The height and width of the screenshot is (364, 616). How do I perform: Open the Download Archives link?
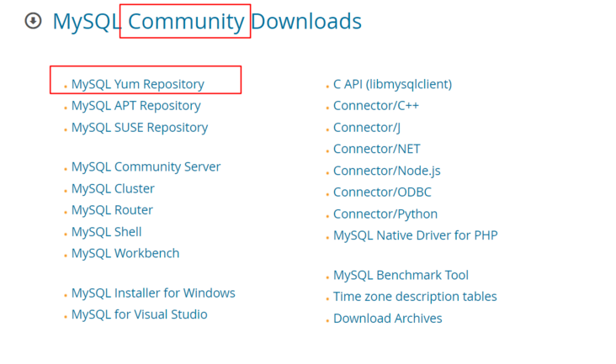(387, 319)
